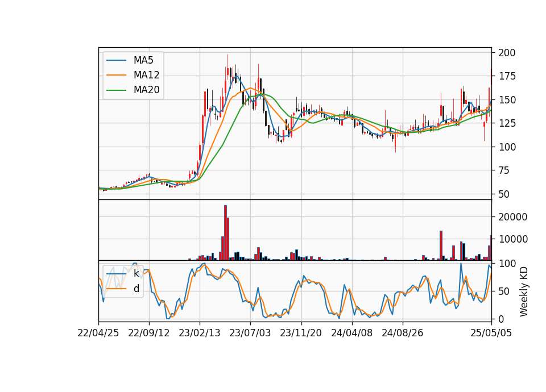Click the 23/07/03 date tick label
Image resolution: width=546 pixels, height=392 pixels.
[250, 333]
